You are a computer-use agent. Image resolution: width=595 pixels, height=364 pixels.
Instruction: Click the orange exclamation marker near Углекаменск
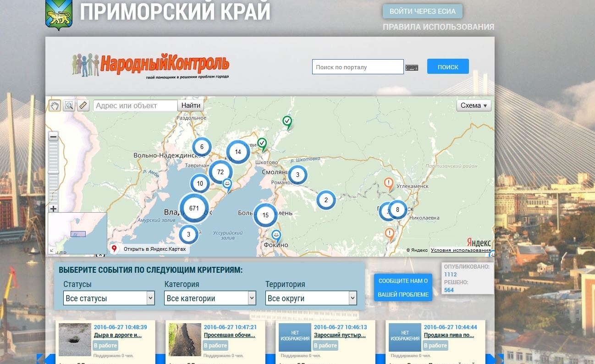tap(389, 184)
